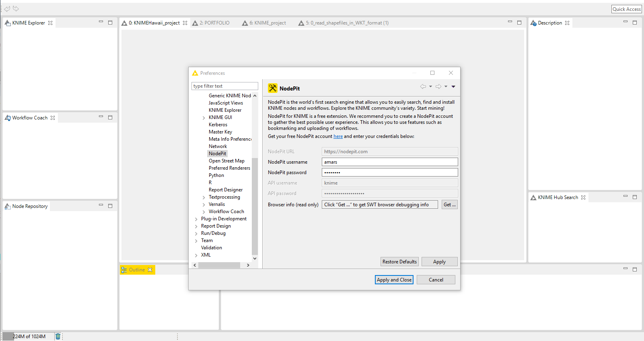Expand the Team tree node
Image resolution: width=644 pixels, height=341 pixels.
pos(196,241)
